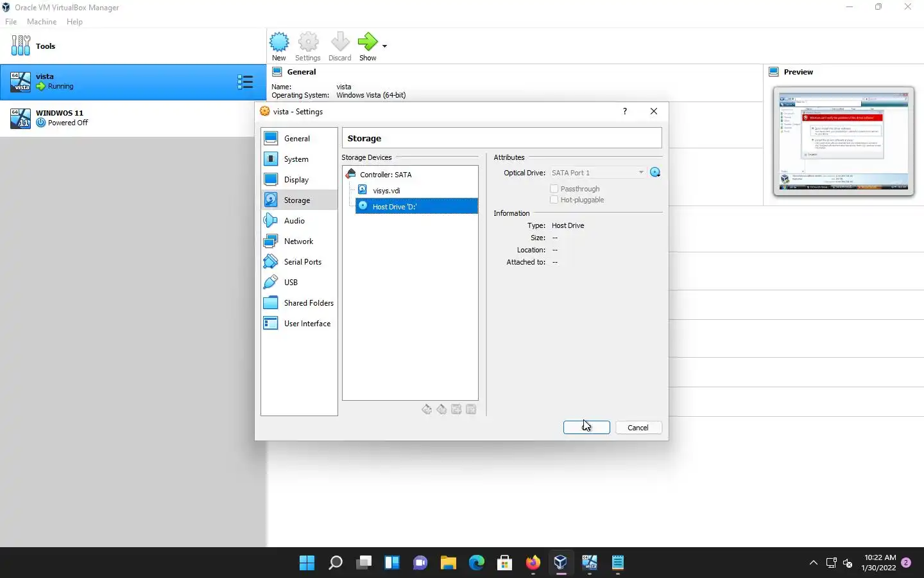This screenshot has width=924, height=578.
Task: Open the System settings category
Action: click(x=299, y=159)
